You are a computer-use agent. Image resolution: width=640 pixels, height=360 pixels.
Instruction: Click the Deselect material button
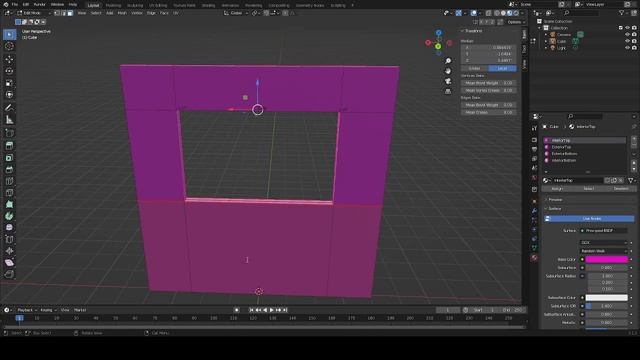(x=621, y=189)
